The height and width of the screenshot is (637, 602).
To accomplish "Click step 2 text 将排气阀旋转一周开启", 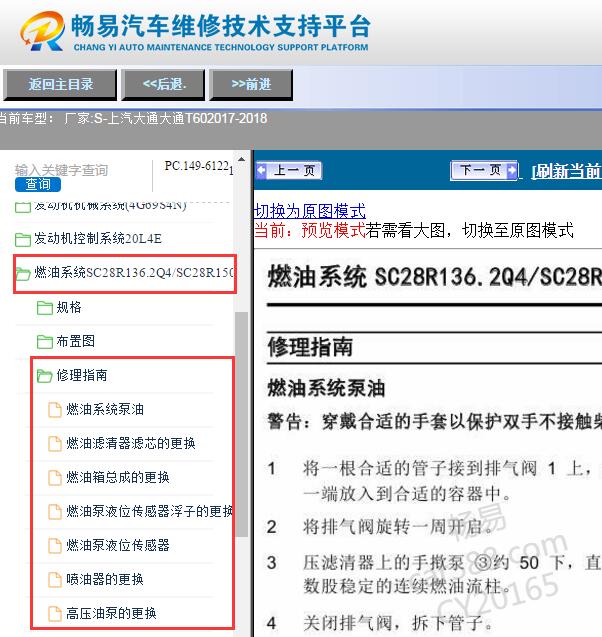I will pyautogui.click(x=398, y=527).
